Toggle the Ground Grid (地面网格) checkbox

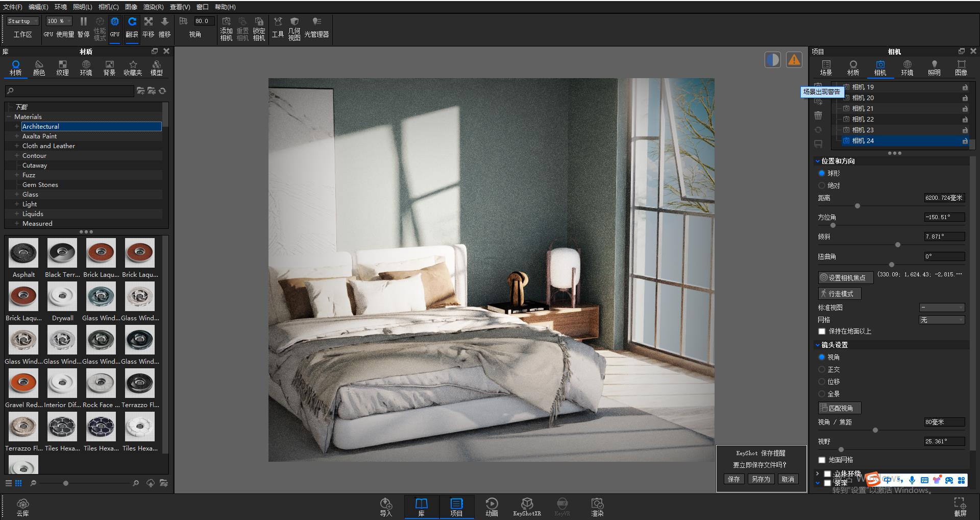[822, 460]
